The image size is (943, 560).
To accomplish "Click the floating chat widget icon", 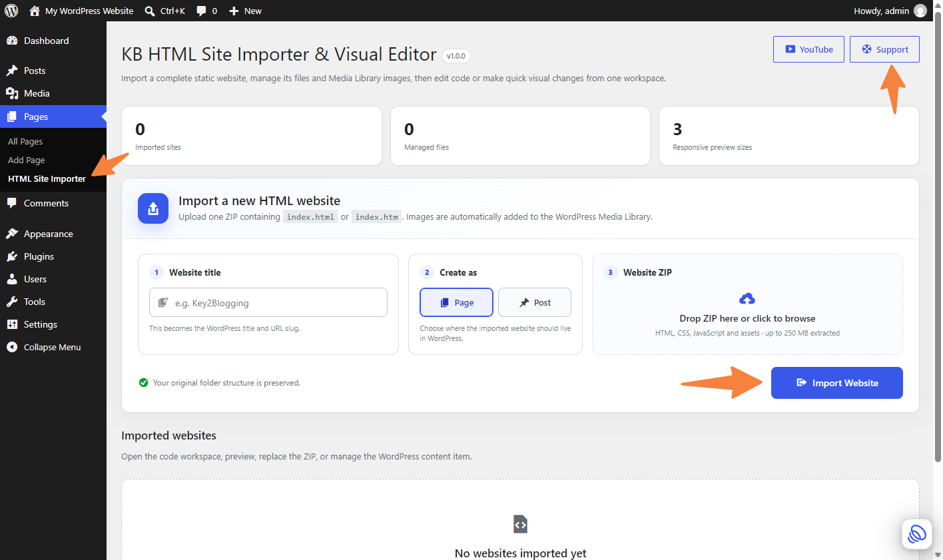I will point(917,534).
